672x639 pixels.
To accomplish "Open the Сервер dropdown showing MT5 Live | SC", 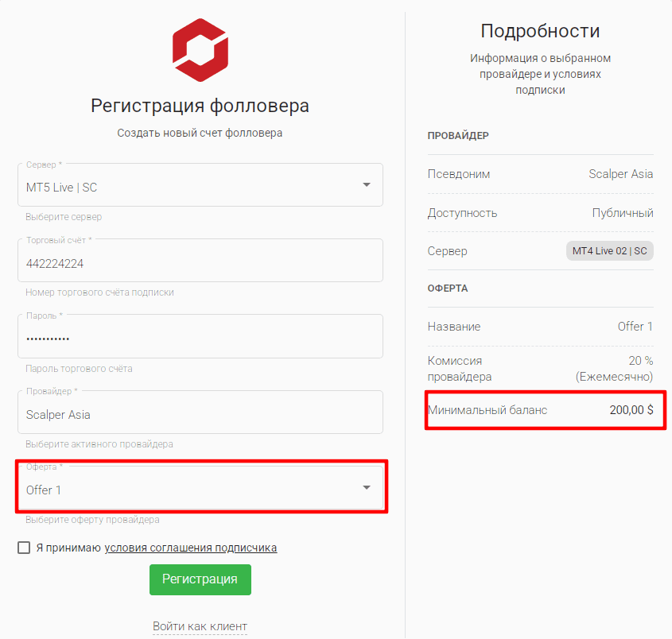I will click(200, 184).
